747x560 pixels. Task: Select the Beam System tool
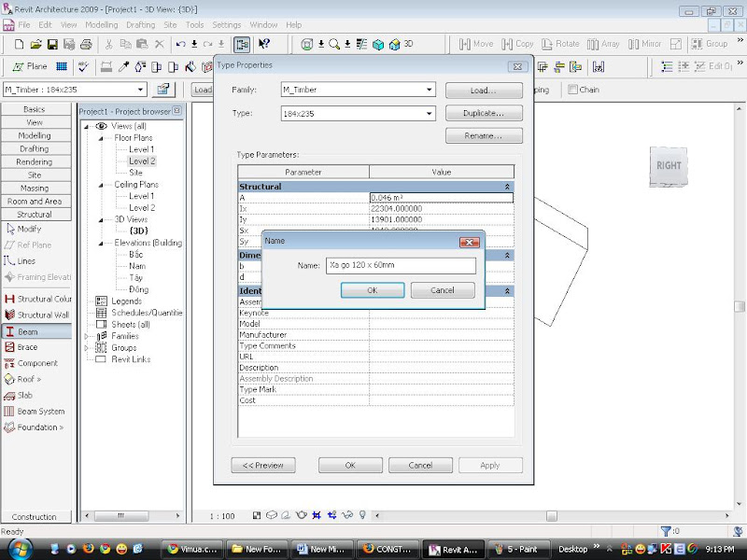point(36,411)
